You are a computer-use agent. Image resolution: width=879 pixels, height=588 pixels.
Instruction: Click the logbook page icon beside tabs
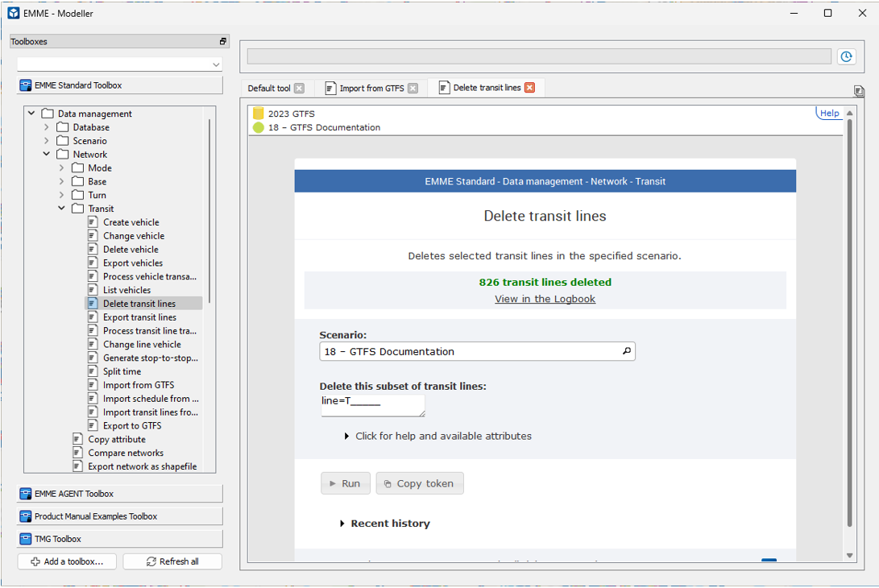(x=858, y=90)
